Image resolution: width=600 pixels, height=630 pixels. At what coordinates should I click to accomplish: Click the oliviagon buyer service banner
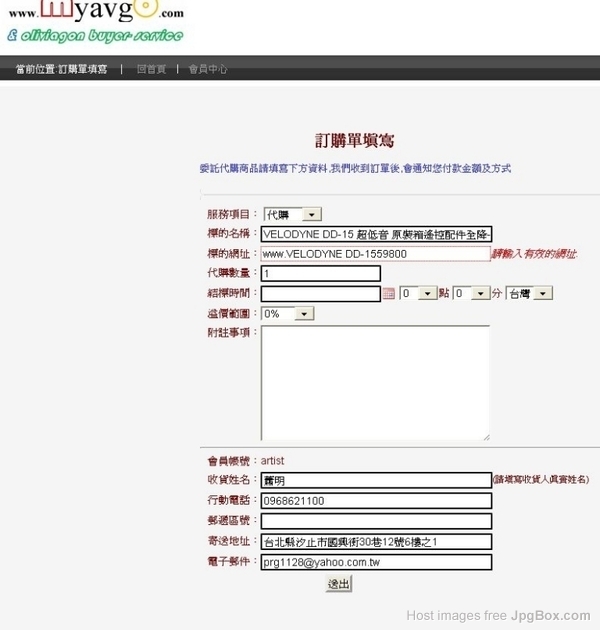coord(94,36)
